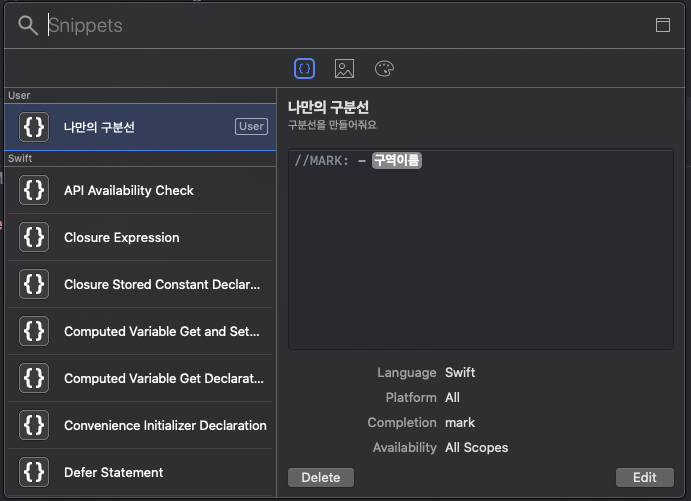
Task: Click the summary text 구분선을 만들어줘요
Action: click(x=332, y=125)
